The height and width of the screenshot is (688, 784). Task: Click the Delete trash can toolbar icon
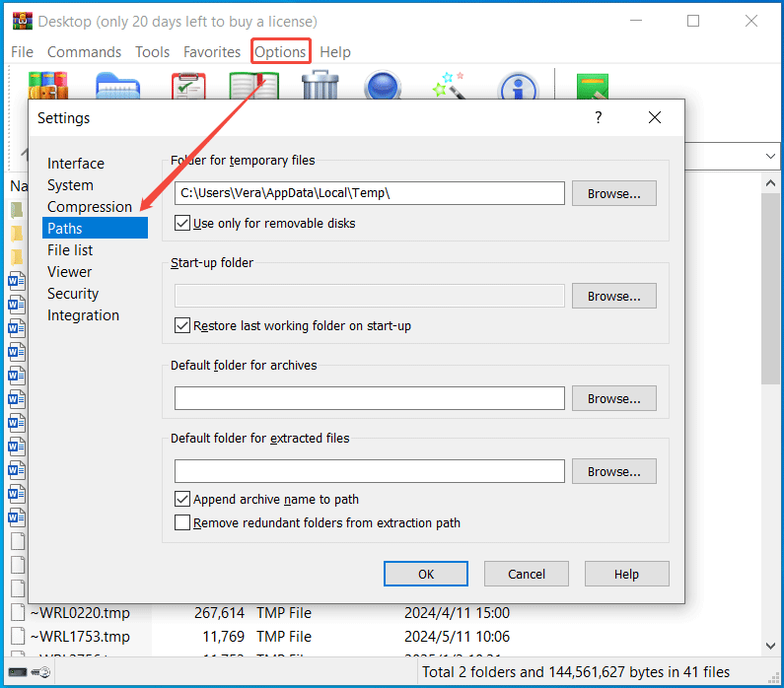(321, 85)
